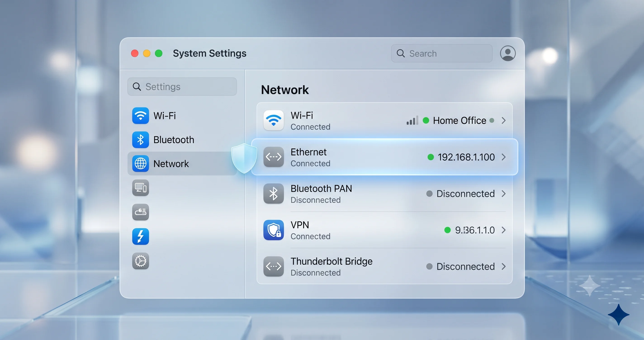Click Disconnected status of Bluetooth PAN
The height and width of the screenshot is (340, 644).
[x=466, y=194]
